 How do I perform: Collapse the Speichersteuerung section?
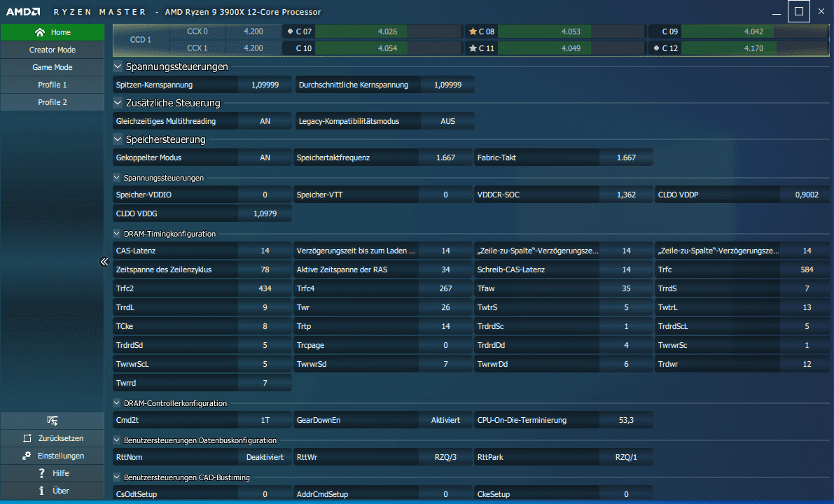[118, 139]
